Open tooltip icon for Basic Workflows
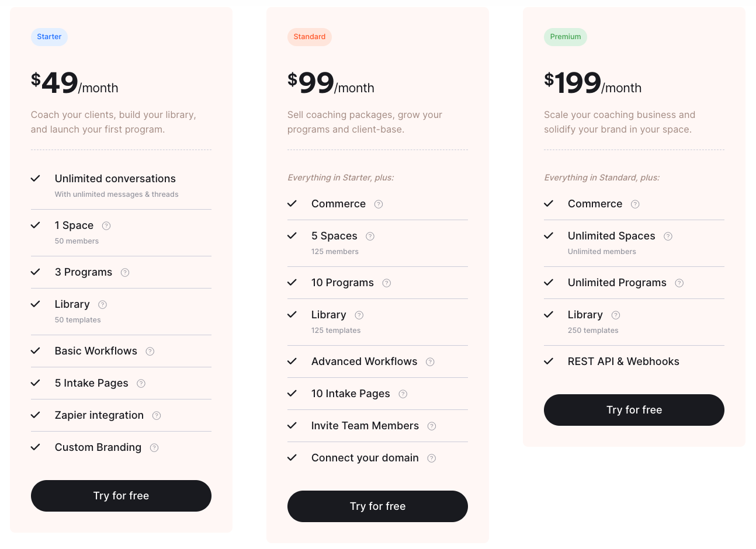 [x=150, y=352]
